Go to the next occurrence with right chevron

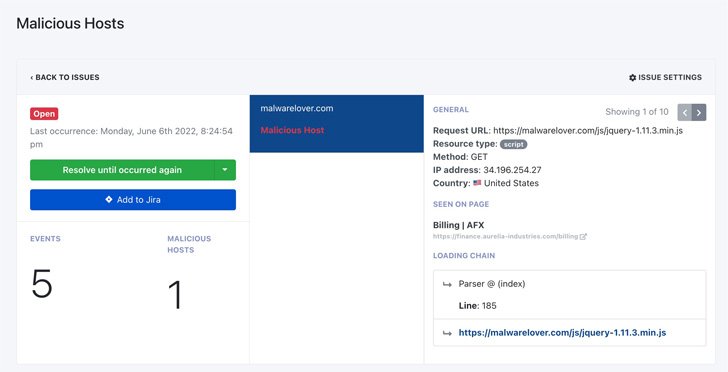click(699, 112)
